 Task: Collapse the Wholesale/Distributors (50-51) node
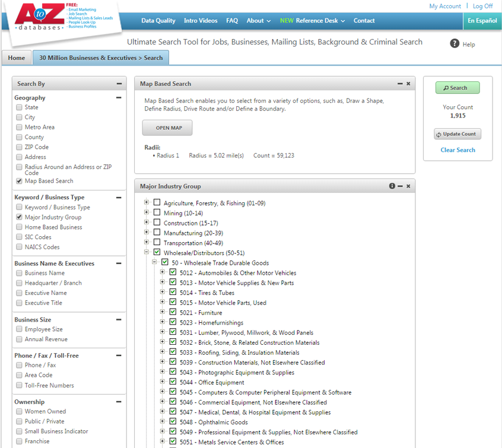[147, 252]
